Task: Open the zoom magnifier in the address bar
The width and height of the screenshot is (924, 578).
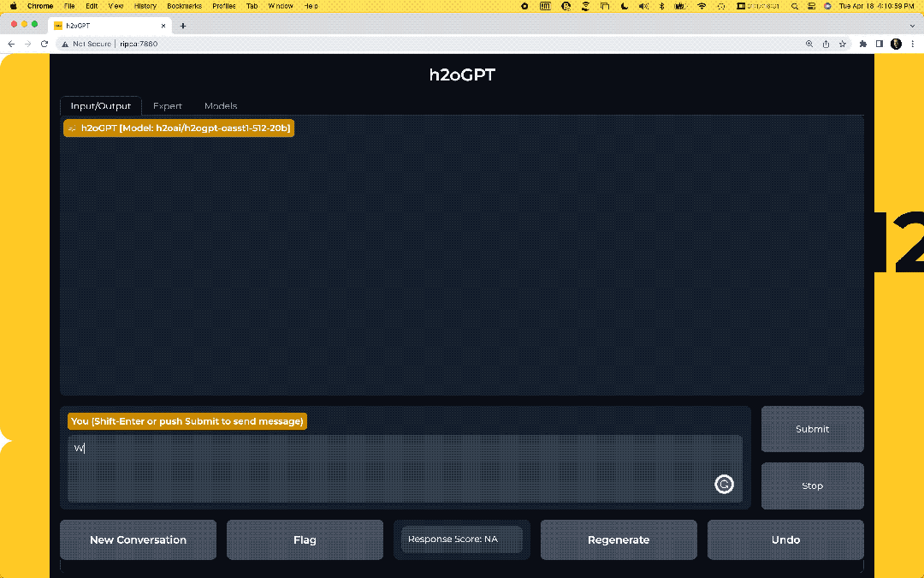Action: [809, 44]
